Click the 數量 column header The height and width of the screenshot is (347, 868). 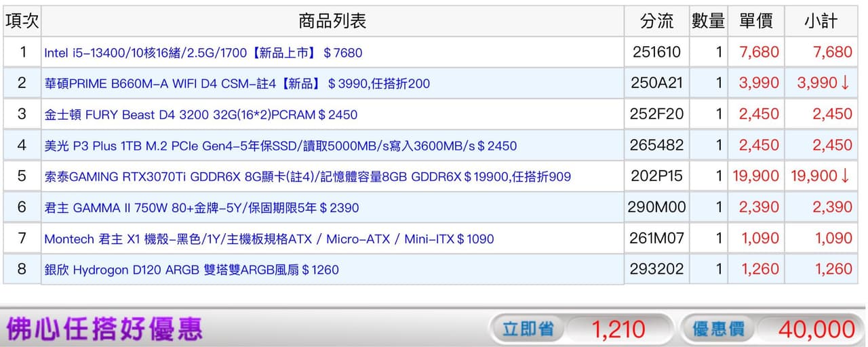point(708,21)
